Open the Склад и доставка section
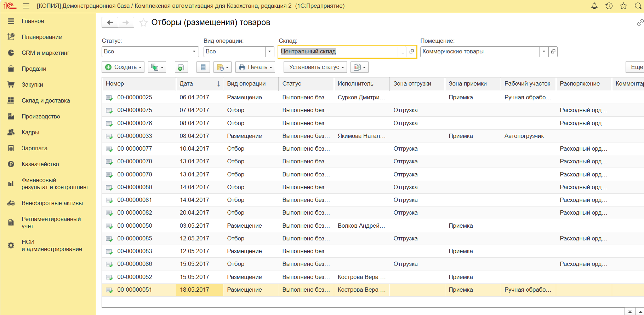The image size is (644, 315). point(46,100)
